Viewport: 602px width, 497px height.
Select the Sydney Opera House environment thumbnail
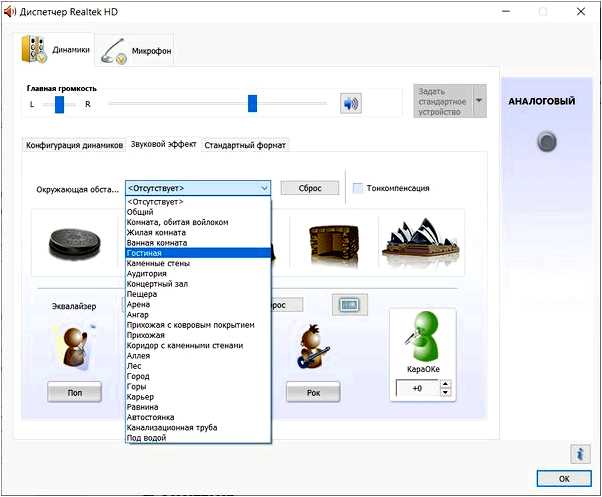pos(421,241)
